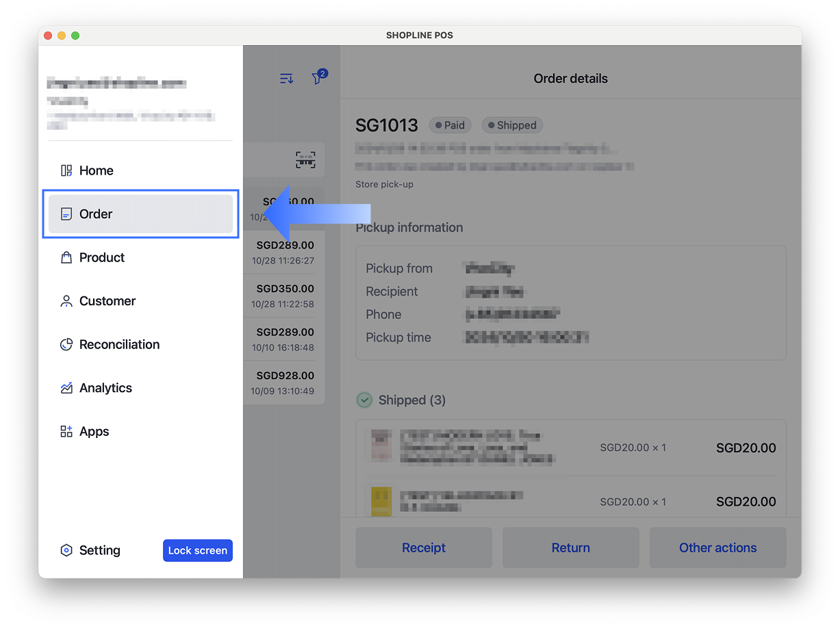The image size is (840, 629).
Task: Select the order dated 10/28 11:22:58
Action: [284, 296]
